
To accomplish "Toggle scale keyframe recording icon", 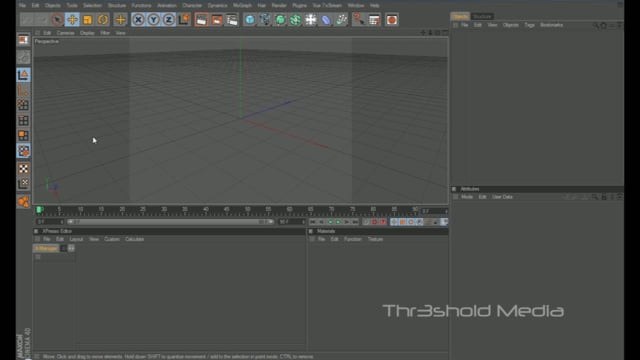I will pos(402,222).
